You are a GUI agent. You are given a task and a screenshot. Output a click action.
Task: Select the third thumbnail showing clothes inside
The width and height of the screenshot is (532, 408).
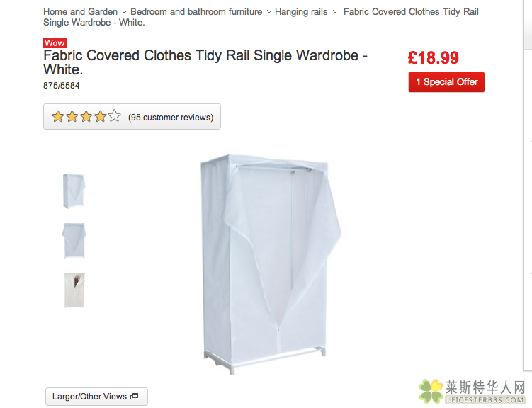[x=74, y=290]
